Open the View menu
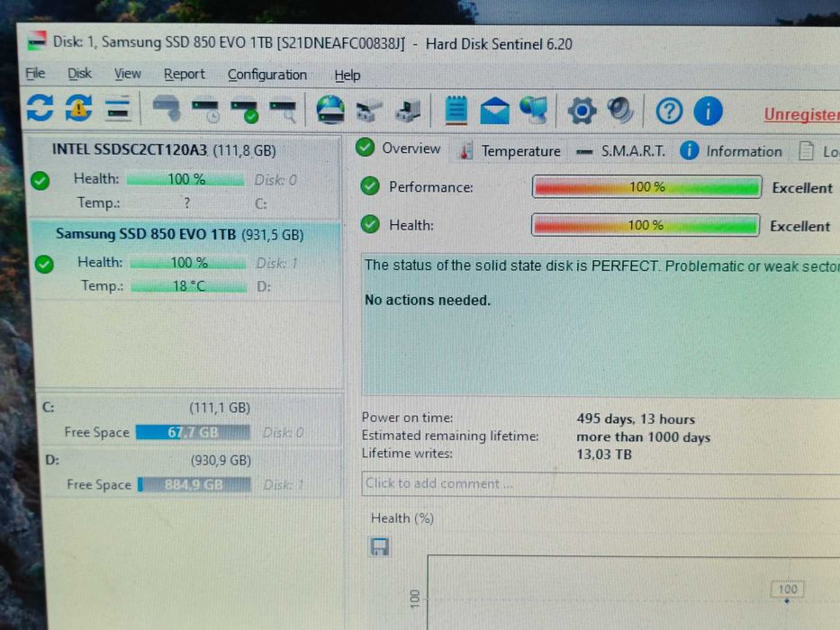Screen dimensions: 840x630 128,74
